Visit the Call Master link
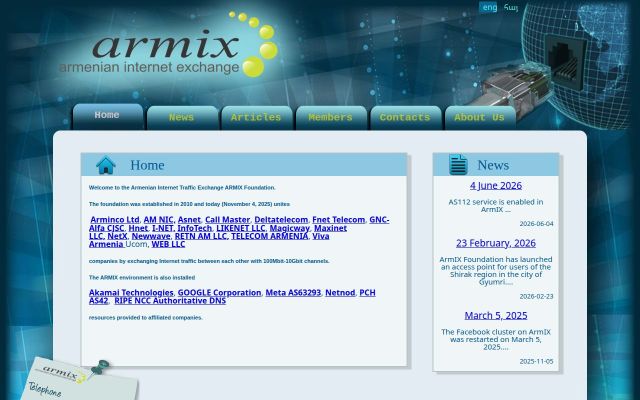The image size is (640, 400). (x=227, y=220)
